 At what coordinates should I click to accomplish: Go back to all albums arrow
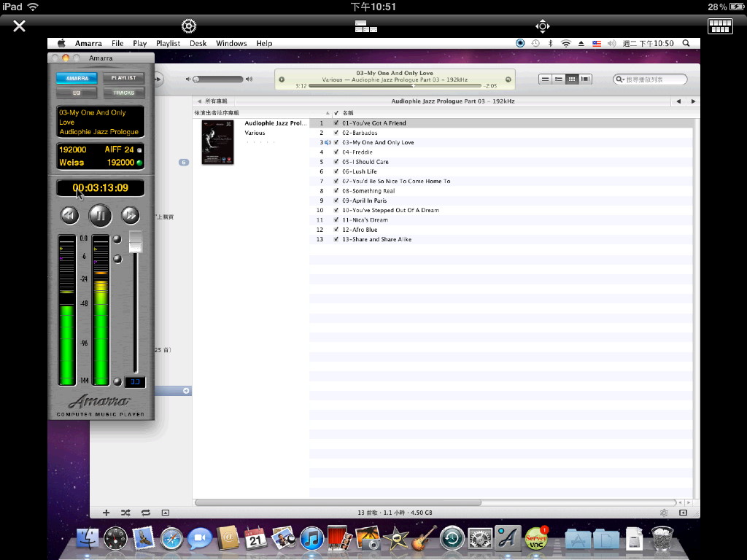[x=199, y=101]
